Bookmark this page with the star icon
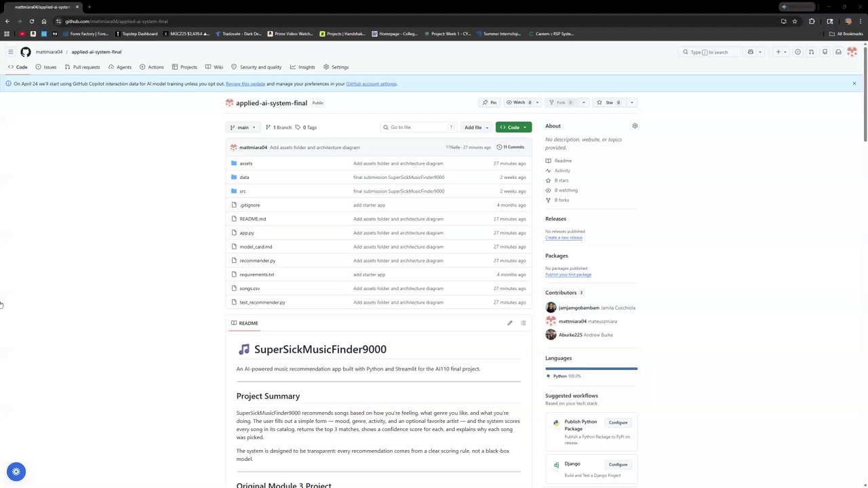 [795, 21]
